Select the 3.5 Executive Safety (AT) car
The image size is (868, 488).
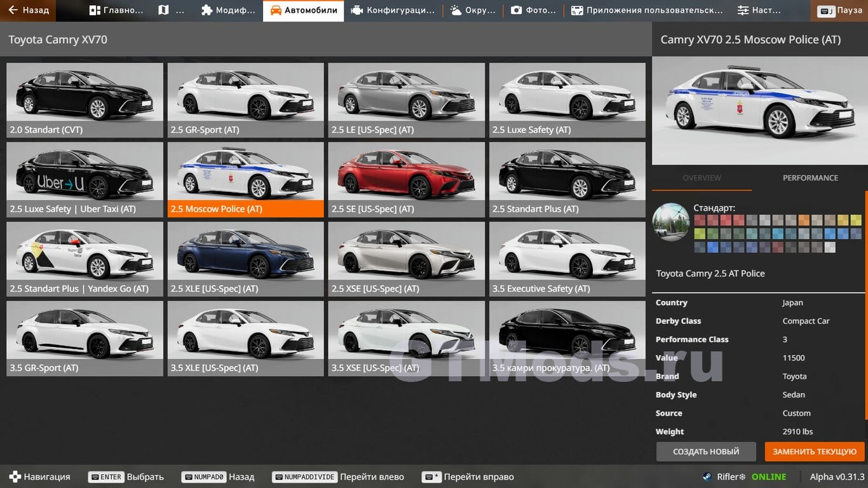(567, 259)
